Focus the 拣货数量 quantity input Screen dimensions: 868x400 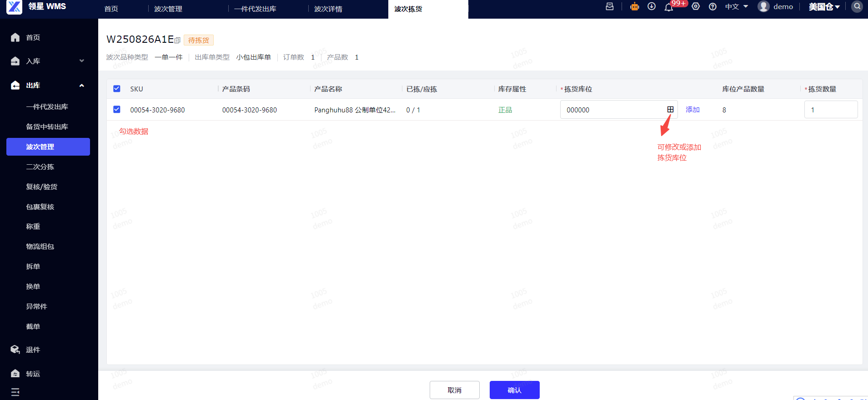[x=831, y=110]
